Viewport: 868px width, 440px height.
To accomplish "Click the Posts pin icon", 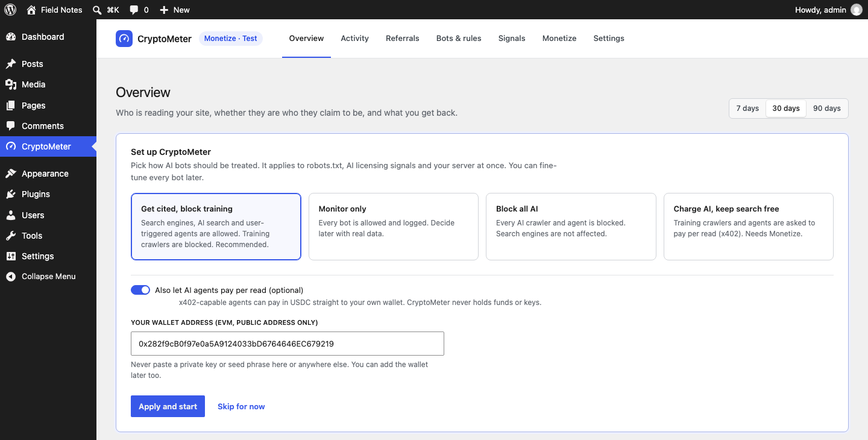I will 11,64.
